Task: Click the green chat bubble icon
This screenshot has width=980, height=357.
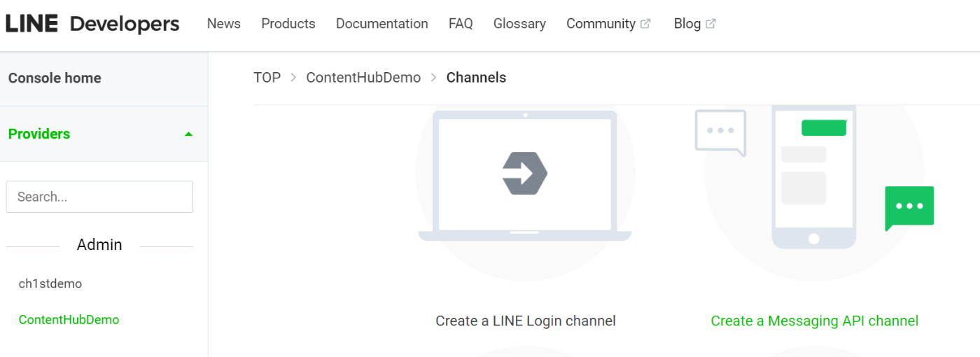Action: 909,208
